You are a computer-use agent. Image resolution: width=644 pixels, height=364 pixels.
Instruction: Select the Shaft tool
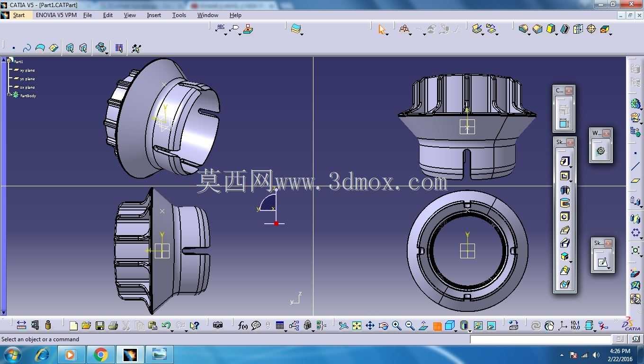click(564, 190)
